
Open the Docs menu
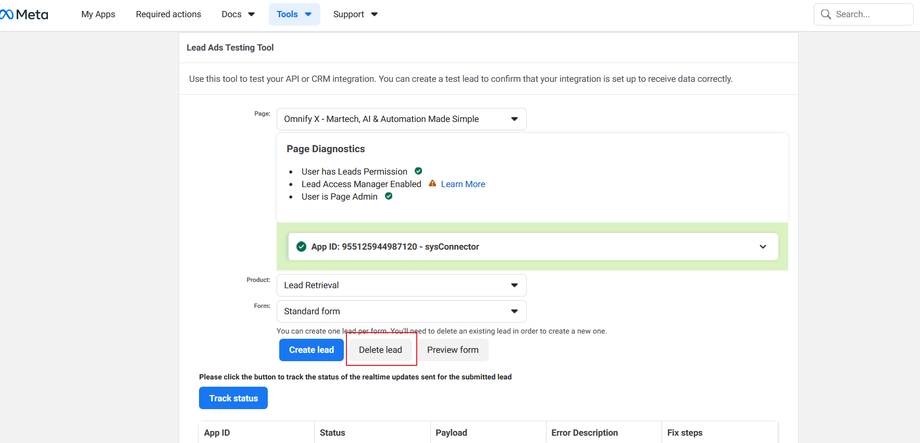(238, 15)
